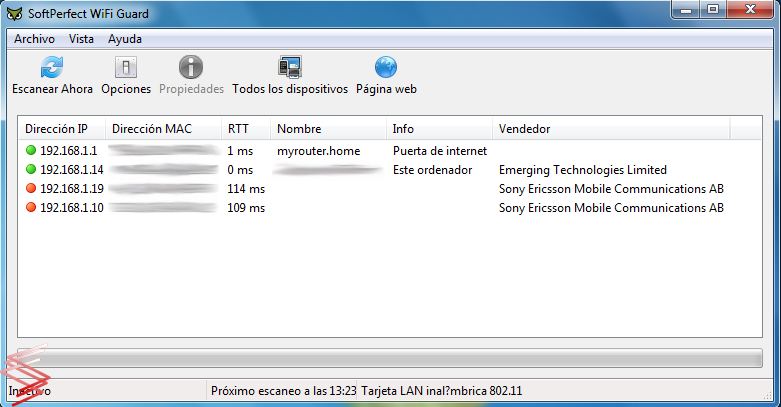
Task: Click Emerging Technologies Limited vendor cell
Action: click(x=583, y=170)
